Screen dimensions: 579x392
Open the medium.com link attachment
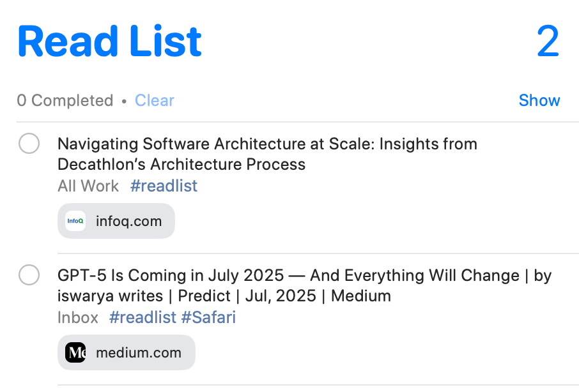pos(127,352)
